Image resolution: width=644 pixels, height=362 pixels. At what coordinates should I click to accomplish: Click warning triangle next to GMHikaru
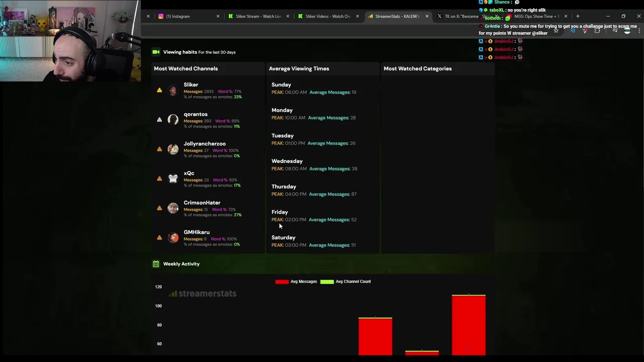159,237
